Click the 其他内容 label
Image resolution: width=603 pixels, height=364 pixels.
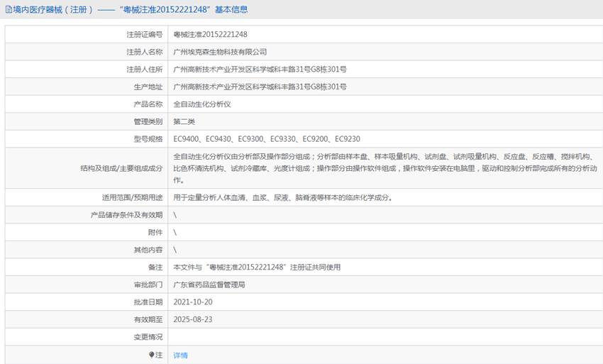148,250
